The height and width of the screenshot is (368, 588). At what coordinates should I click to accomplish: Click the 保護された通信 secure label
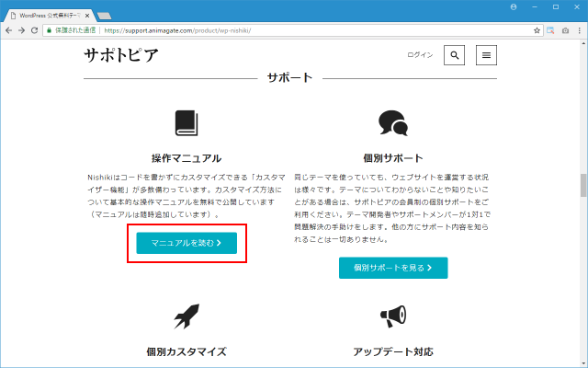click(75, 30)
